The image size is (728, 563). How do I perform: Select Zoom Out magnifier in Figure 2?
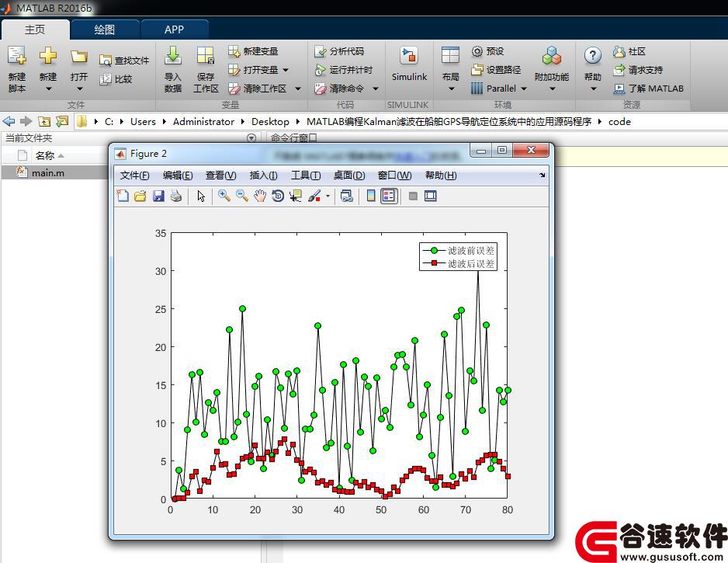(242, 196)
